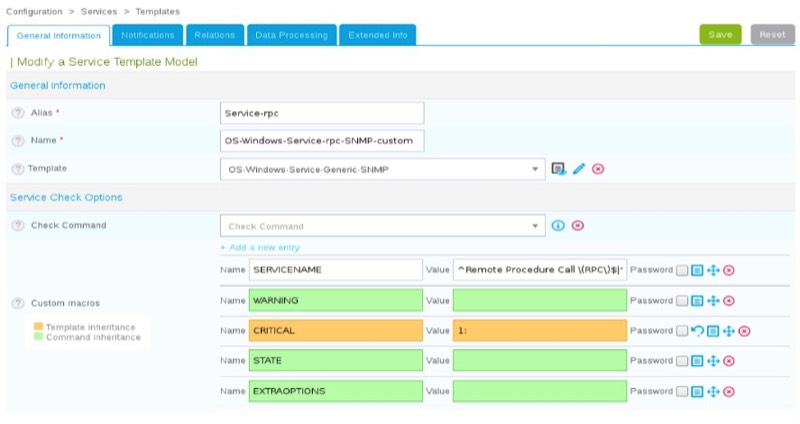Click the pencil edit icon beside Template

pos(578,169)
